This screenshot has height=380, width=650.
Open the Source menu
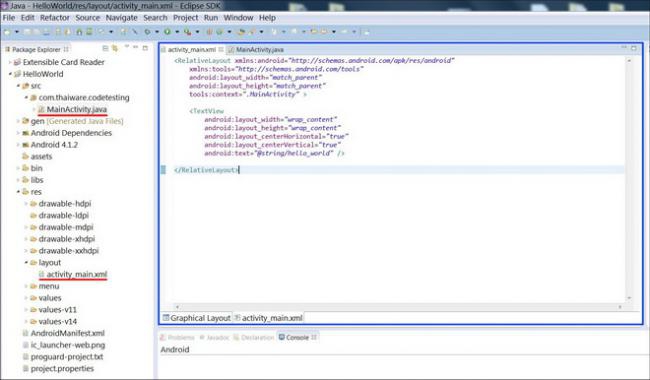coord(87,18)
